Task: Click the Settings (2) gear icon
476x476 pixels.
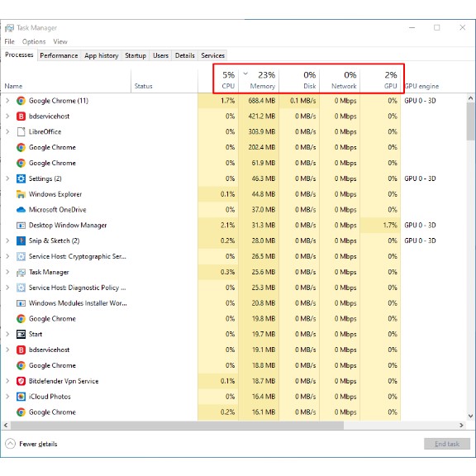Action: click(21, 178)
